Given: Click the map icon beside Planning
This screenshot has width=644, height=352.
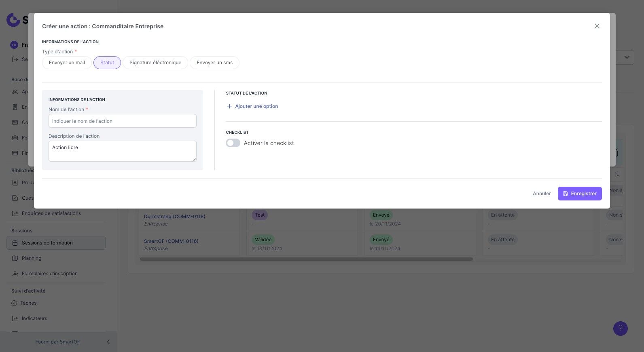Looking at the screenshot, I should (15, 258).
